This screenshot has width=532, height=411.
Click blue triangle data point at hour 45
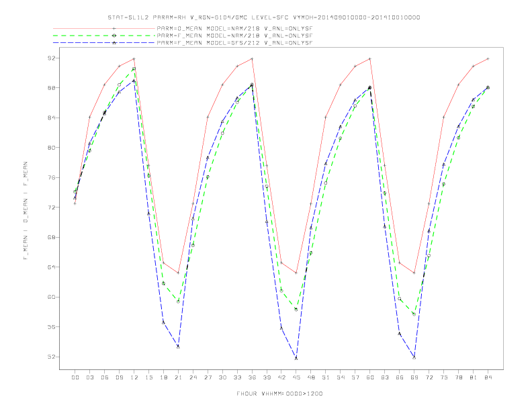[x=296, y=358]
